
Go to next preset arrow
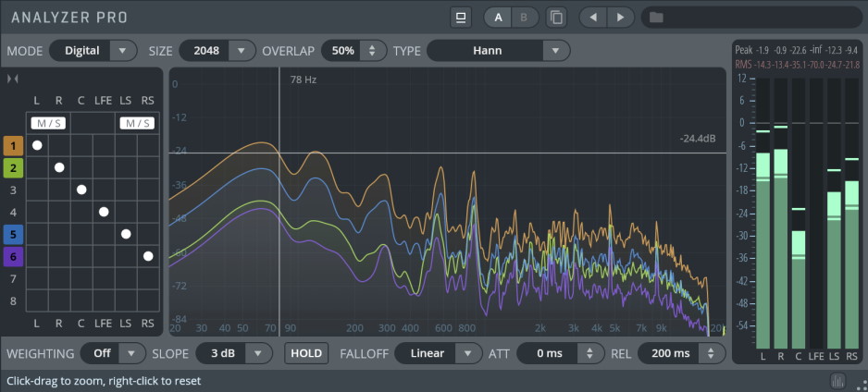[x=621, y=18]
